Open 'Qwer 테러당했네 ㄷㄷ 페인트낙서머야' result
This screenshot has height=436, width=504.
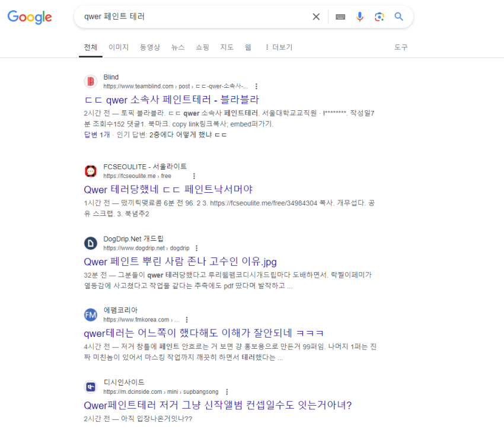tap(168, 189)
